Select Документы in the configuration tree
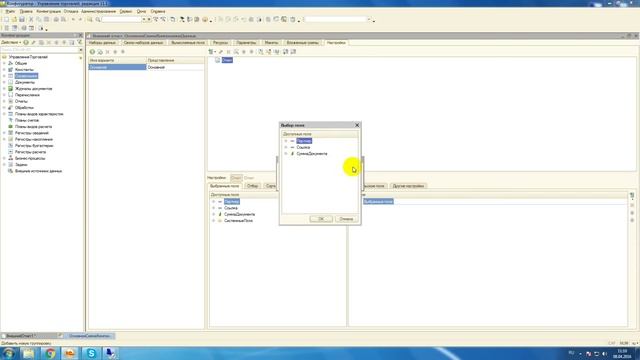The height and width of the screenshot is (360, 640). pos(25,82)
